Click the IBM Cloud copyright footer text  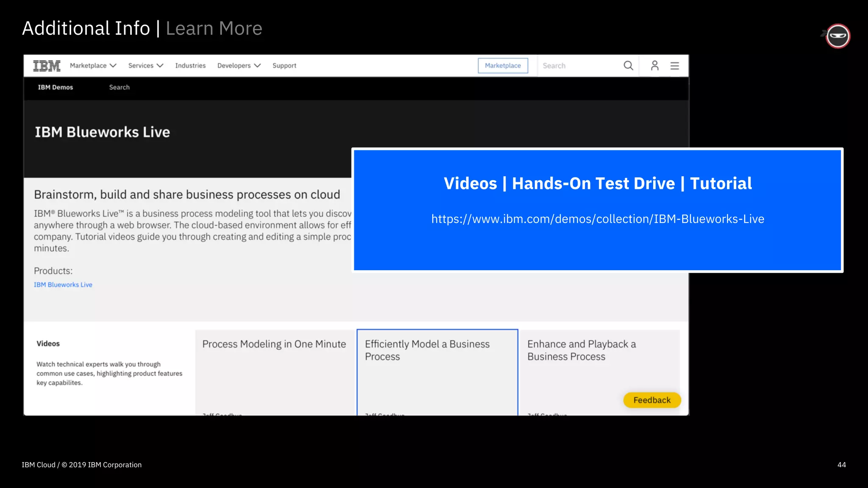tap(82, 465)
